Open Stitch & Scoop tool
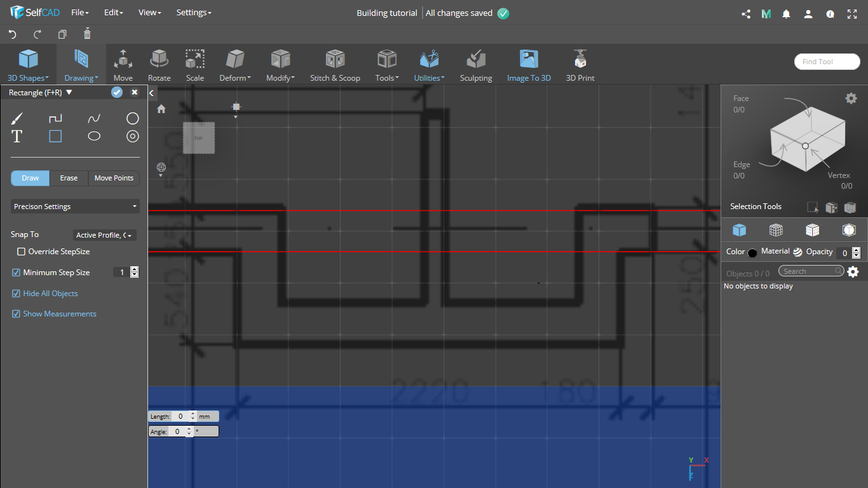This screenshot has height=488, width=868. 335,65
